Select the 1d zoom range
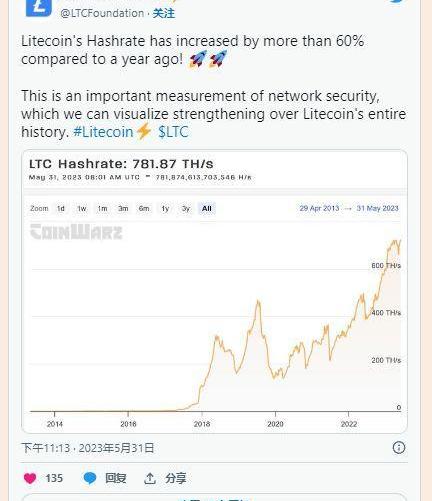The width and height of the screenshot is (432, 501). [x=61, y=209]
